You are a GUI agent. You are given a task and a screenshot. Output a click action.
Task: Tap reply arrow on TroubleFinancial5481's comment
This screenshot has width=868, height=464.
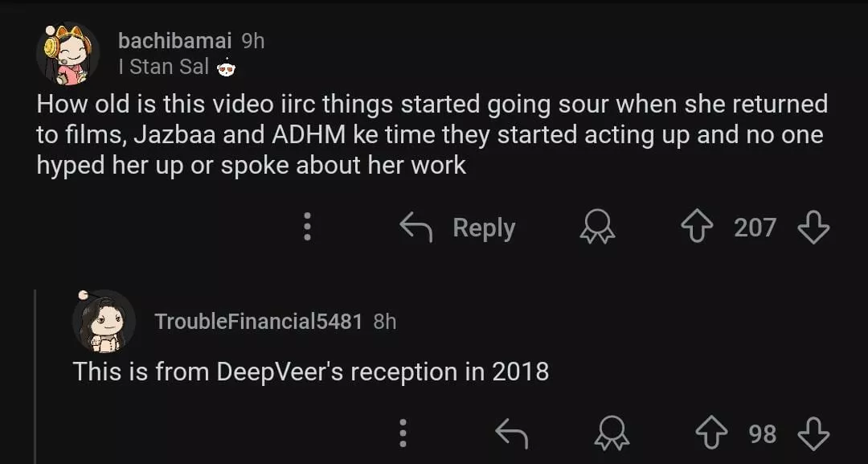511,434
